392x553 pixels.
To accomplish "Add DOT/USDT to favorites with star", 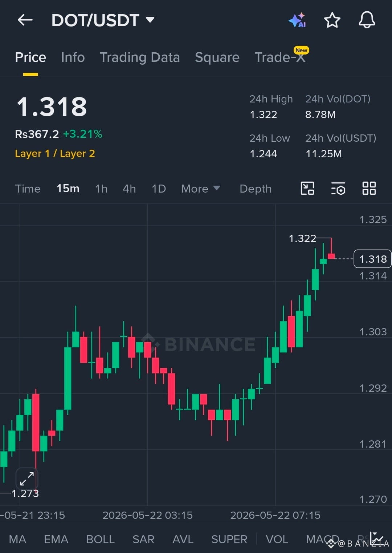I will coord(332,20).
